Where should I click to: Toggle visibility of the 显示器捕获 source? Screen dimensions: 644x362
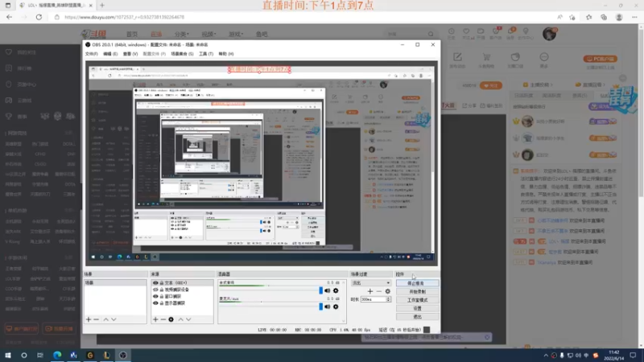pyautogui.click(x=155, y=303)
